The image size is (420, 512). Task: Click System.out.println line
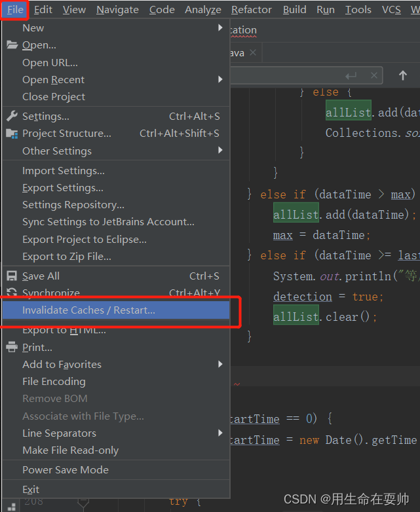tap(347, 276)
